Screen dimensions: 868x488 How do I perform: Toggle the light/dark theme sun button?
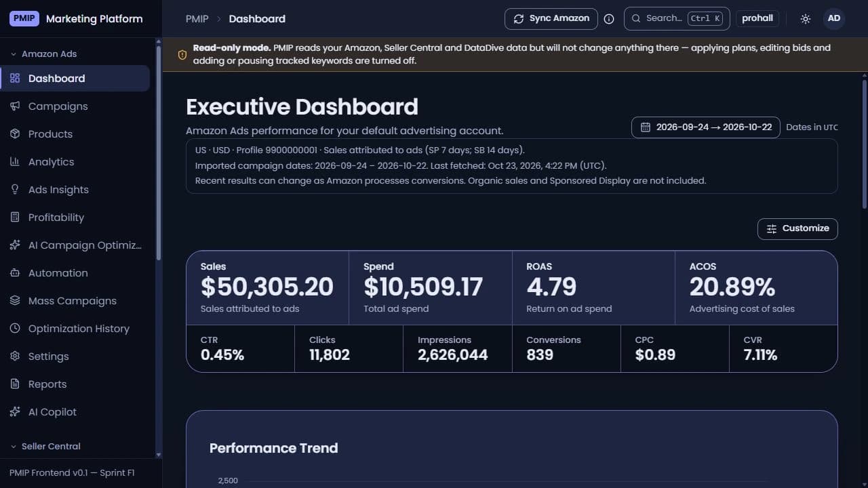point(806,19)
